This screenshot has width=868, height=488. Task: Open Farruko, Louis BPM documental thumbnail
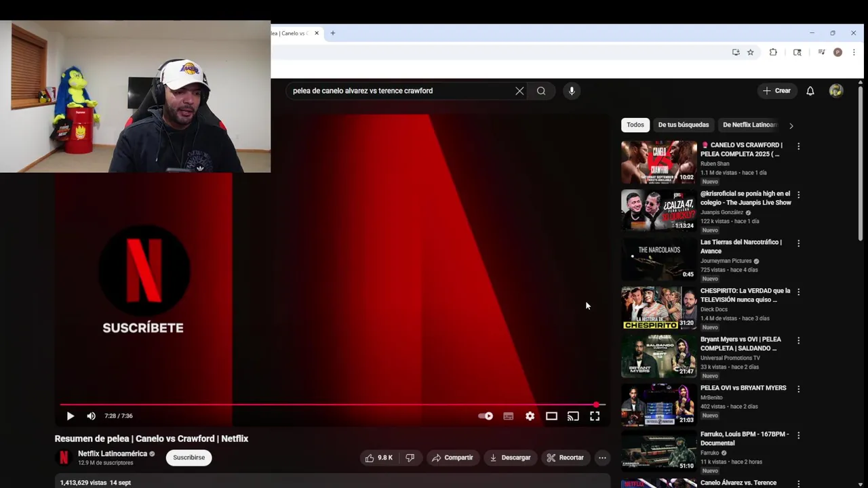(x=659, y=451)
